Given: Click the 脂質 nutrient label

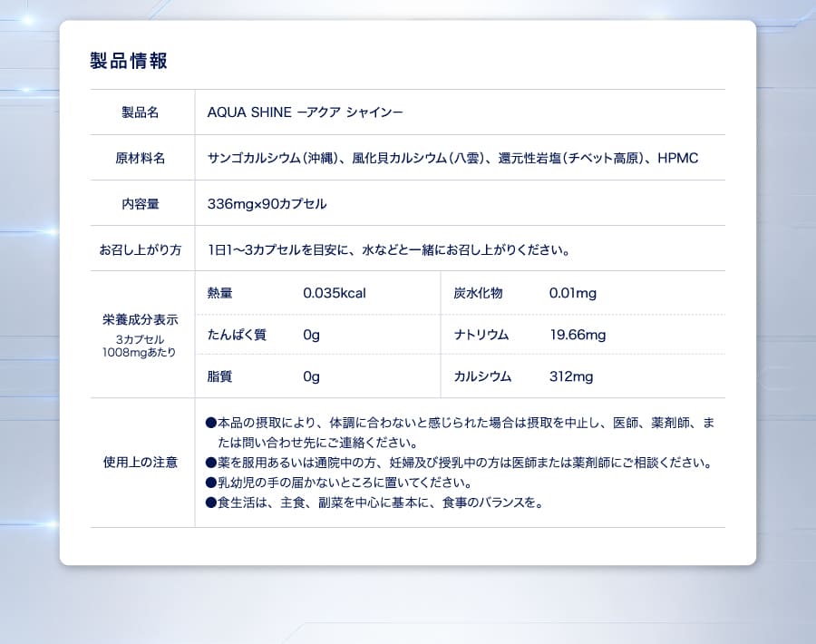Looking at the screenshot, I should click(x=219, y=376).
